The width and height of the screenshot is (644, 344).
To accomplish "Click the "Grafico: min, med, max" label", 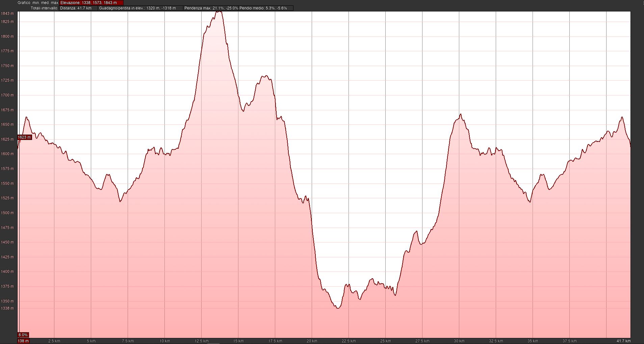I will tap(38, 3).
